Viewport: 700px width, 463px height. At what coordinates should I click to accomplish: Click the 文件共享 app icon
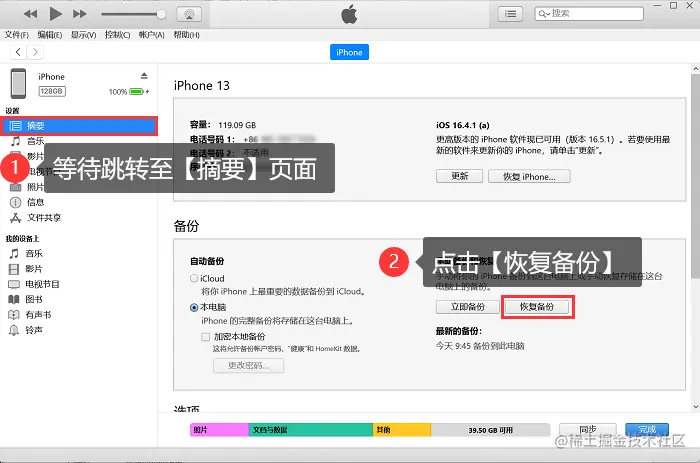pos(16,218)
